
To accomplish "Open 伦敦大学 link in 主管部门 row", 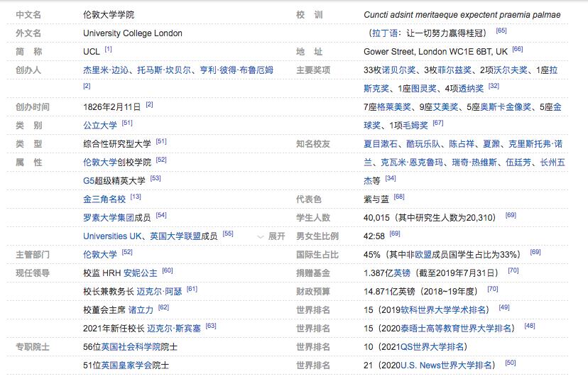I will click(x=100, y=255).
